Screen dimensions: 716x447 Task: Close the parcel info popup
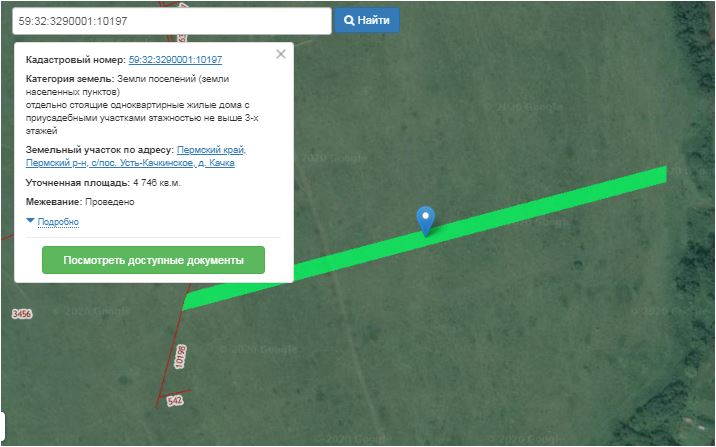pyautogui.click(x=281, y=54)
